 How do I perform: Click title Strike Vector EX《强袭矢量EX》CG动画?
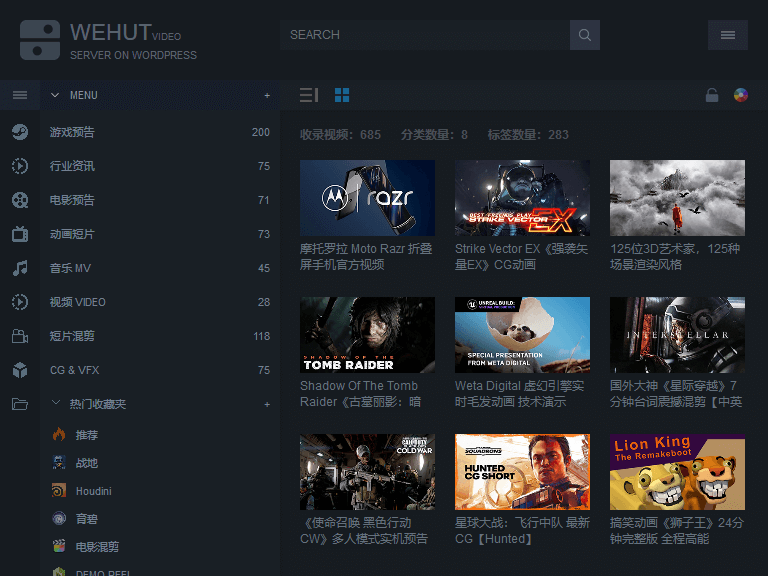pyautogui.click(x=521, y=257)
